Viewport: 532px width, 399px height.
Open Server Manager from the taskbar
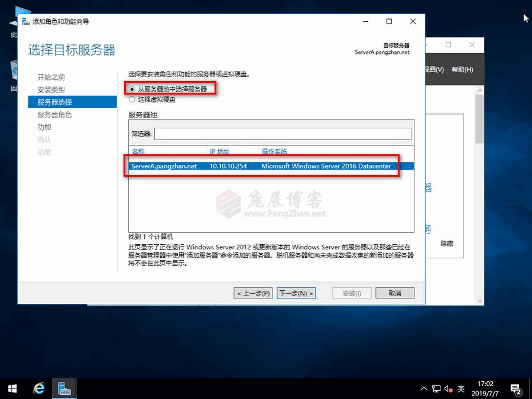click(x=64, y=388)
